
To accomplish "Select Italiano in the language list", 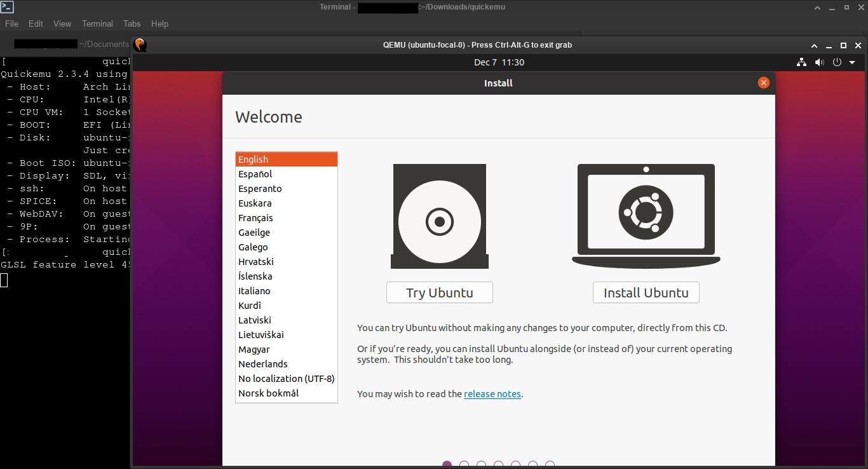I will pos(286,291).
